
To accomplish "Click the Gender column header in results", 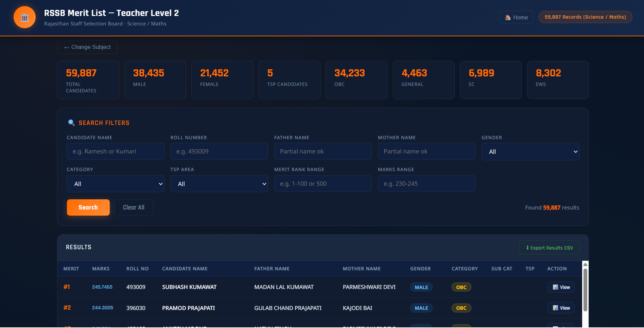I will click(x=420, y=269).
